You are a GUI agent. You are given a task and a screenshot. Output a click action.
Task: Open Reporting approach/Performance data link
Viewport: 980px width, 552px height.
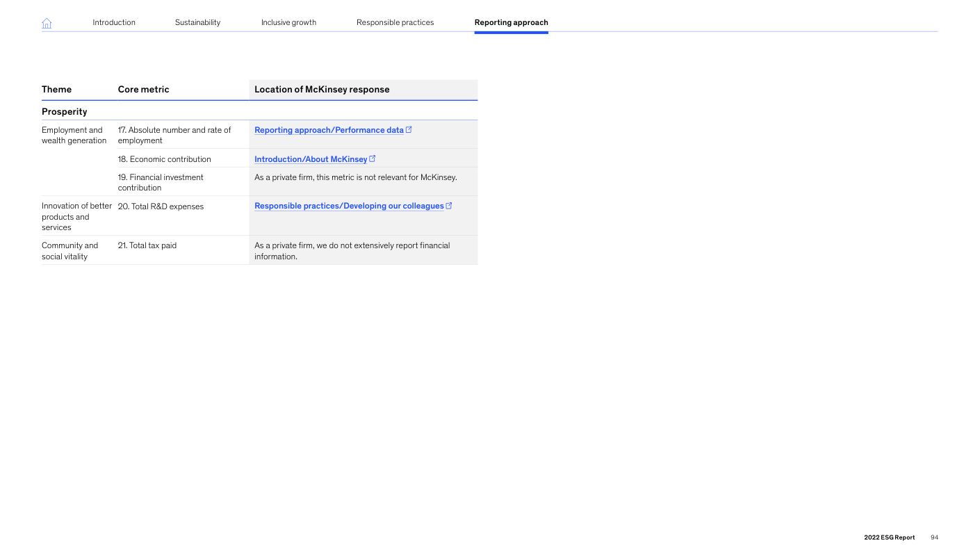(329, 130)
